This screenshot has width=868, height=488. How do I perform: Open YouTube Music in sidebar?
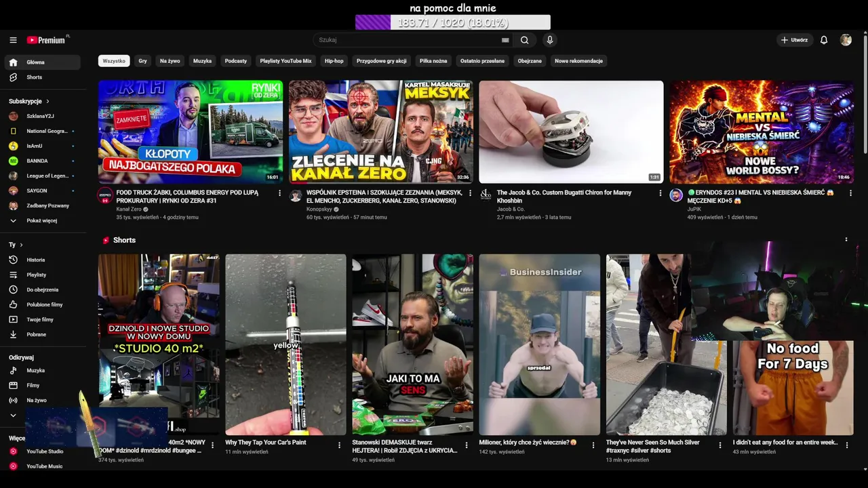[x=43, y=466]
